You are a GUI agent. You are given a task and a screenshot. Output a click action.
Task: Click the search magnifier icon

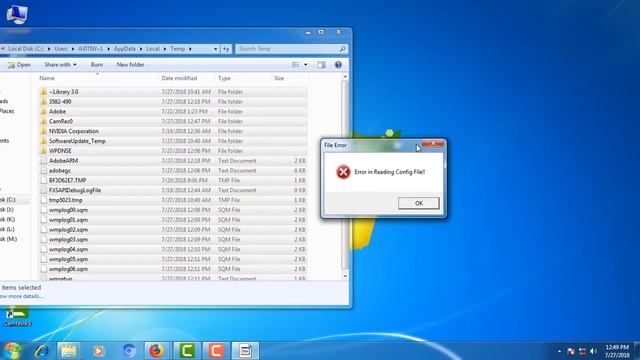[342, 49]
